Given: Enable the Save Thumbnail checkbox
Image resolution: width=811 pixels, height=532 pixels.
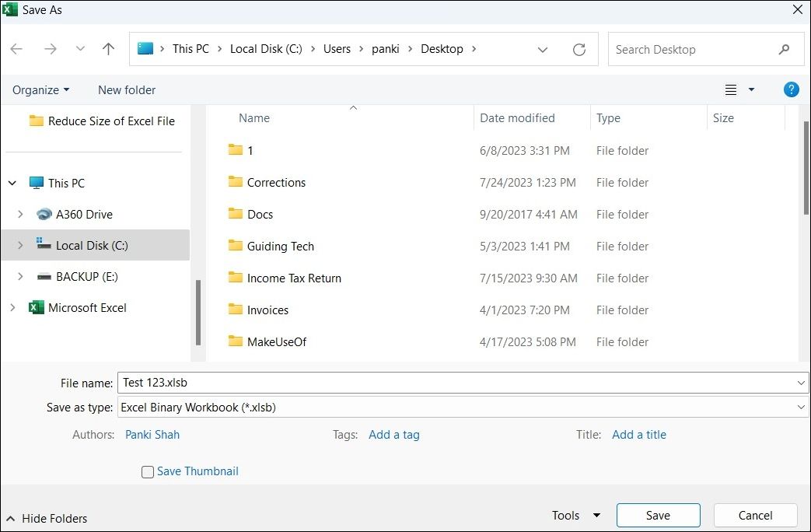Looking at the screenshot, I should [x=148, y=472].
